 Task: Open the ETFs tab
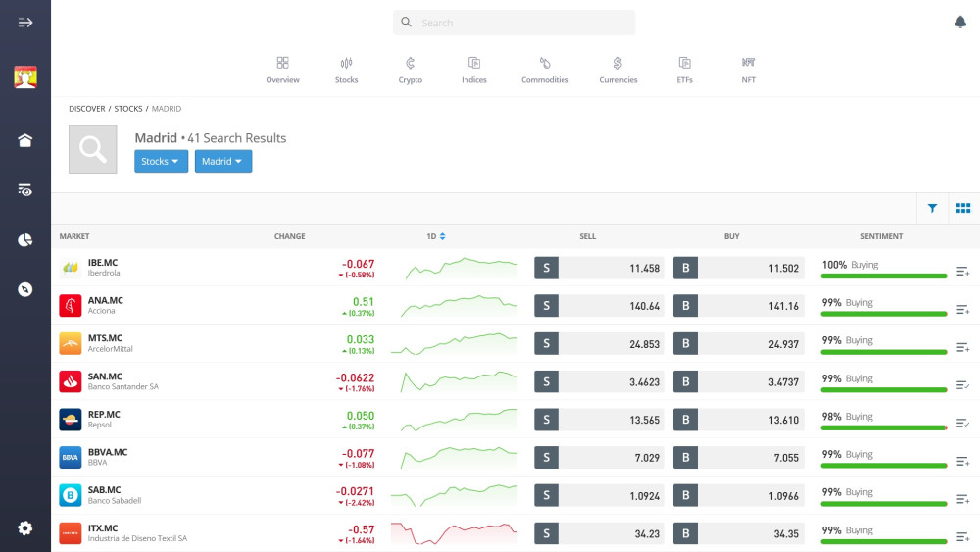point(684,70)
